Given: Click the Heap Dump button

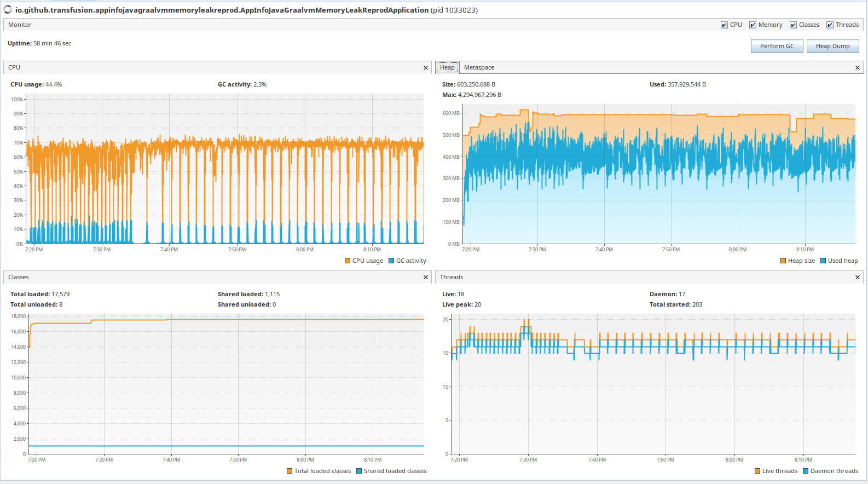Looking at the screenshot, I should coord(832,46).
